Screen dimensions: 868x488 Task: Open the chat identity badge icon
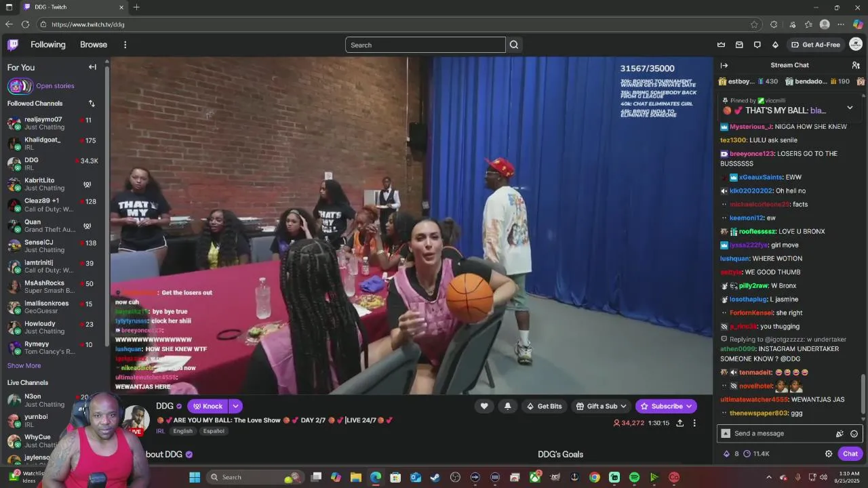tap(726, 434)
